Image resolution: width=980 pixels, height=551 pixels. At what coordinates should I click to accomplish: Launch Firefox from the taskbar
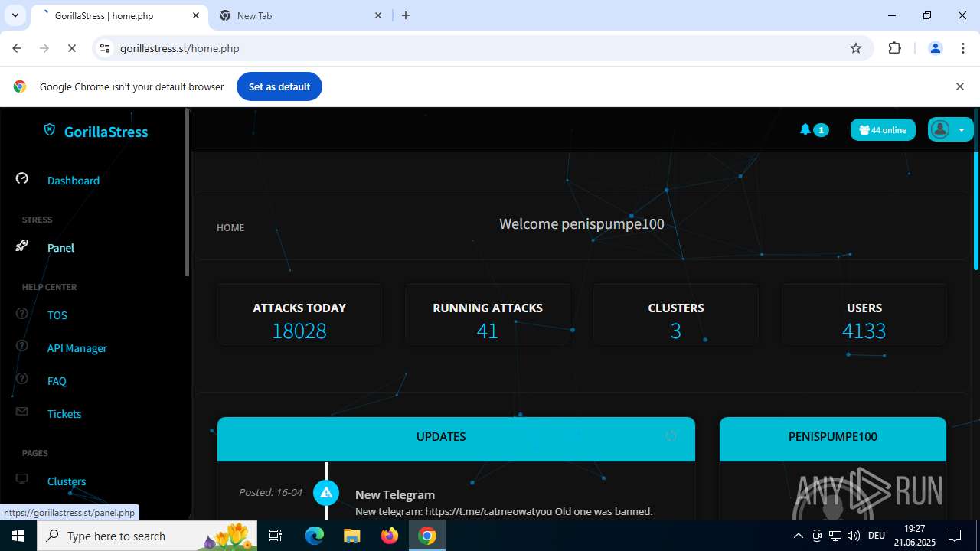click(390, 536)
